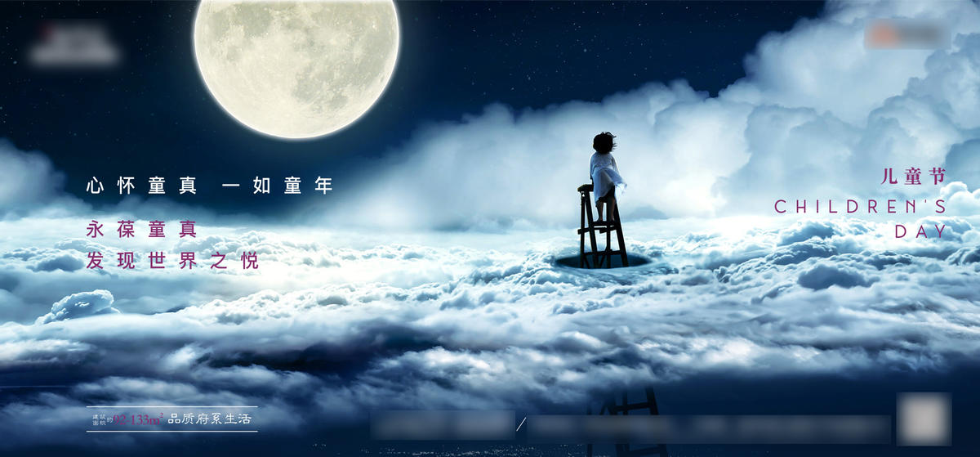Click the 品质府系生活 slogan
The width and height of the screenshot is (980, 457).
(211, 419)
